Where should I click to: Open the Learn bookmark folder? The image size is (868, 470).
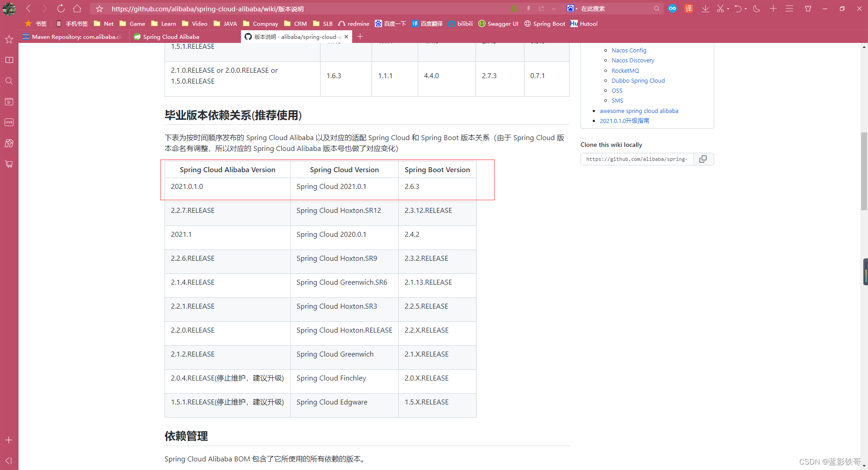164,23
